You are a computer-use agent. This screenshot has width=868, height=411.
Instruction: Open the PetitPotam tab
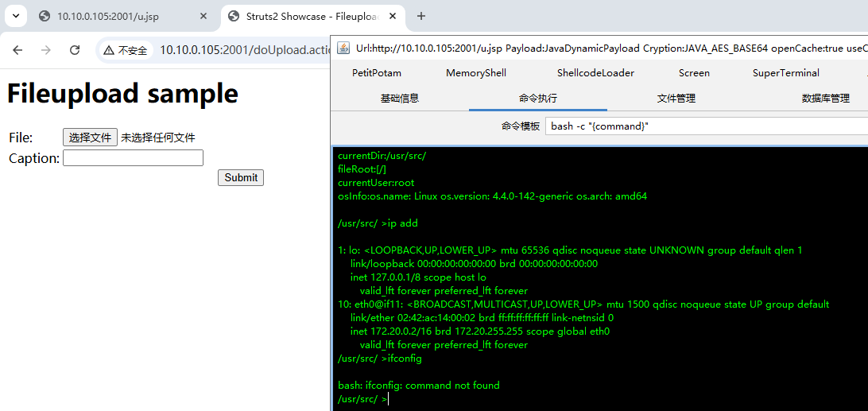(376, 73)
